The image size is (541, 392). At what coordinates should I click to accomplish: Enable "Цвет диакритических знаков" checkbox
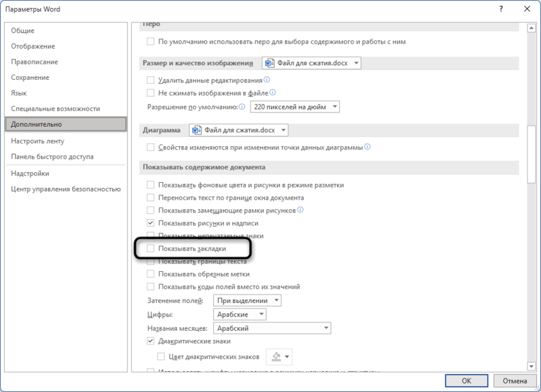coord(161,356)
